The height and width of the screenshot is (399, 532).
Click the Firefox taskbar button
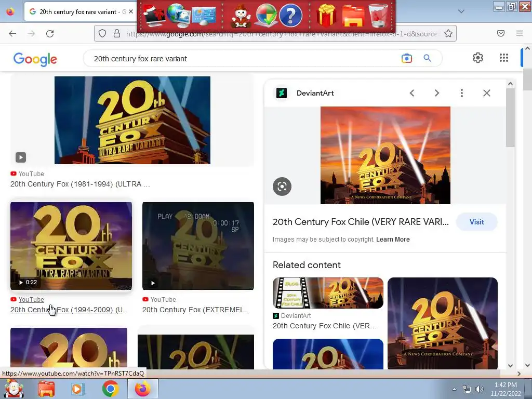click(142, 389)
